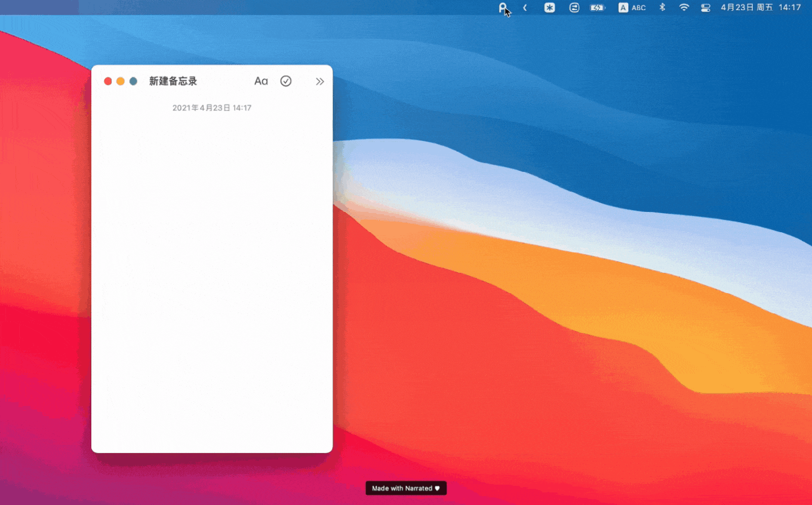Click the Made with Narrated badge
This screenshot has height=505, width=812.
click(406, 488)
